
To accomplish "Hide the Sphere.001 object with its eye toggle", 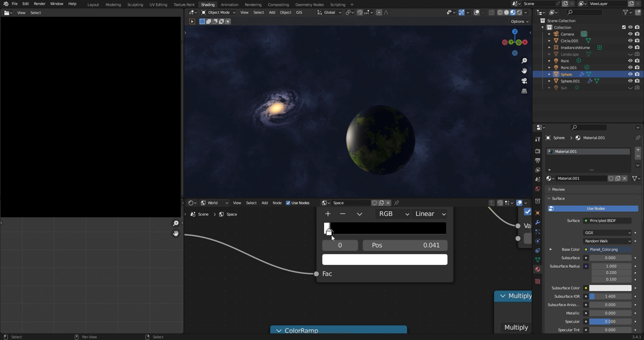I will click(x=630, y=81).
